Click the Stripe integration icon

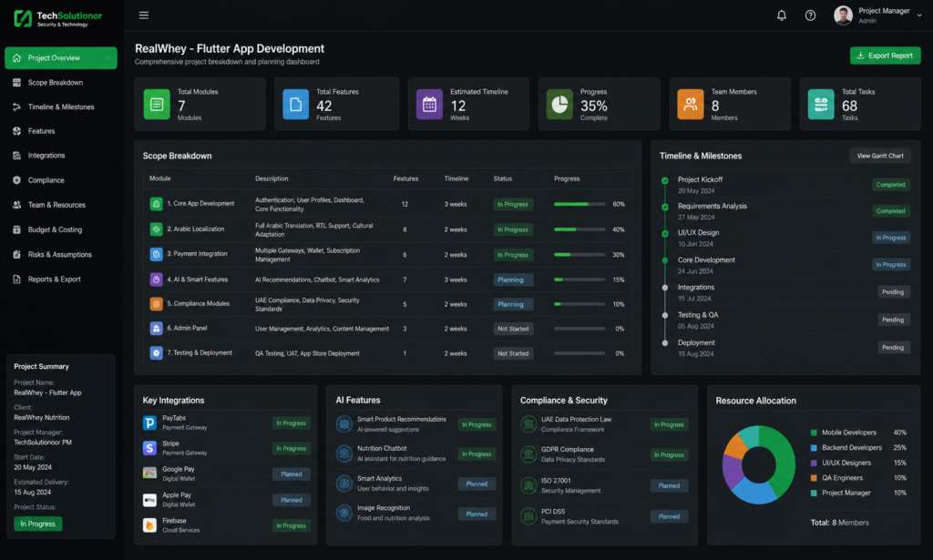click(x=150, y=448)
